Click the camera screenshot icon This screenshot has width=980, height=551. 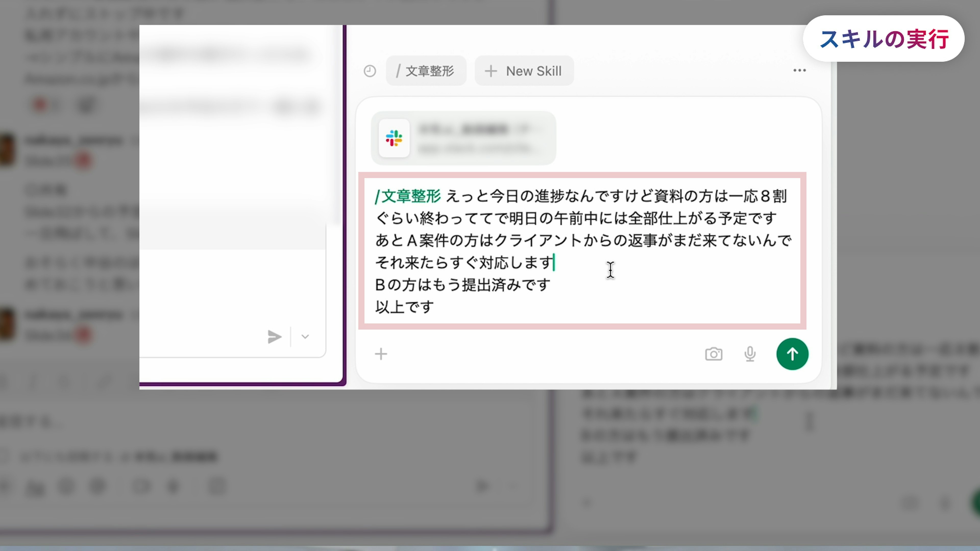pos(713,354)
